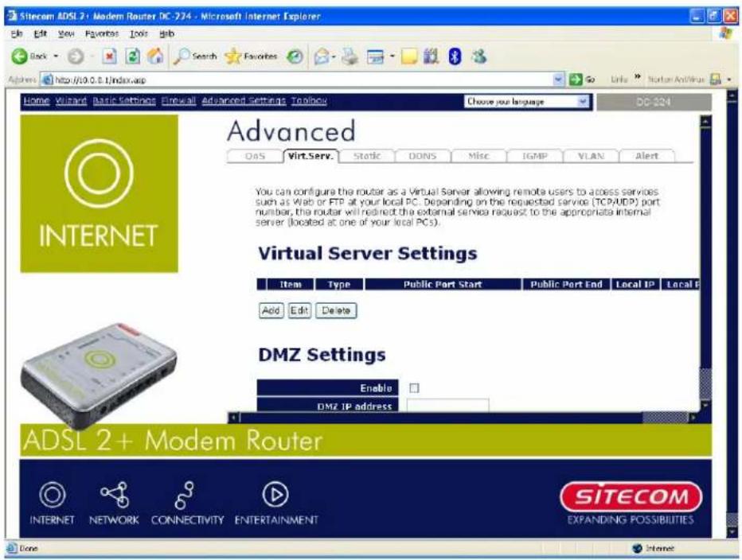Open the Basic Settings navigation link
This screenshot has width=742, height=560.
pyautogui.click(x=124, y=101)
